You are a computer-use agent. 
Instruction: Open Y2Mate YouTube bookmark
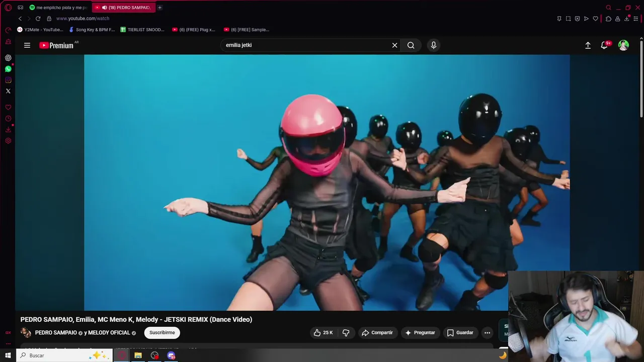point(40,30)
